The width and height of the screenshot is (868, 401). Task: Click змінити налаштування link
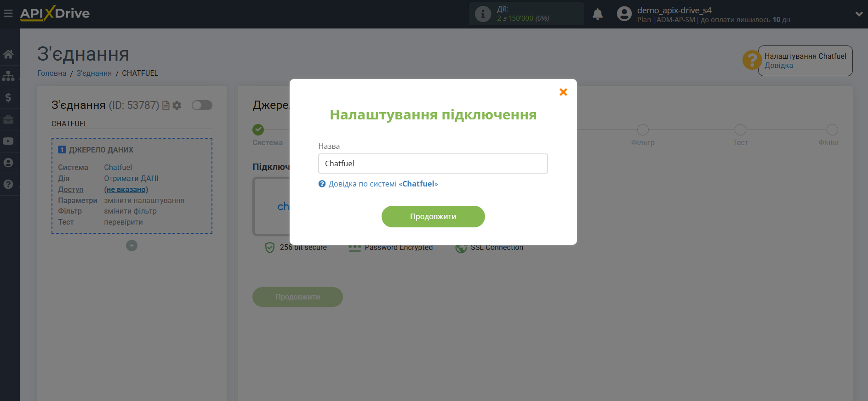click(144, 200)
